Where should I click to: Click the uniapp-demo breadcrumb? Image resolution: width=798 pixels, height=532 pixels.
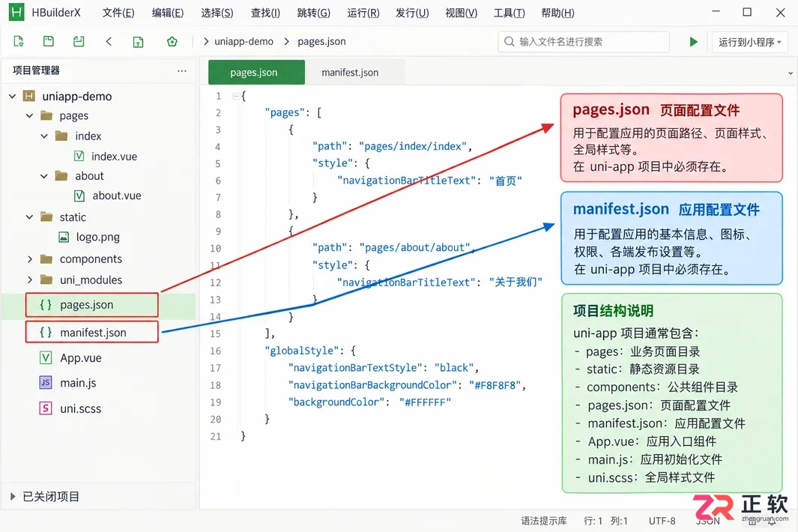(244, 41)
